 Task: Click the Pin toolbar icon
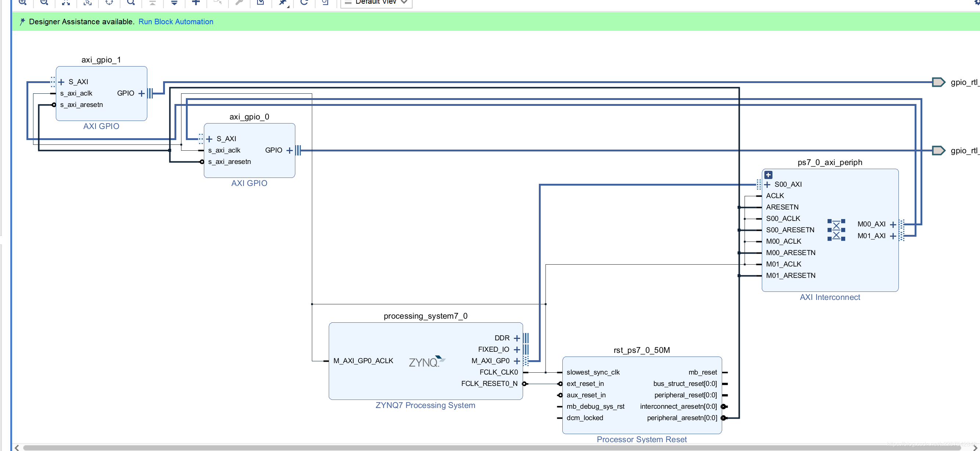click(282, 2)
